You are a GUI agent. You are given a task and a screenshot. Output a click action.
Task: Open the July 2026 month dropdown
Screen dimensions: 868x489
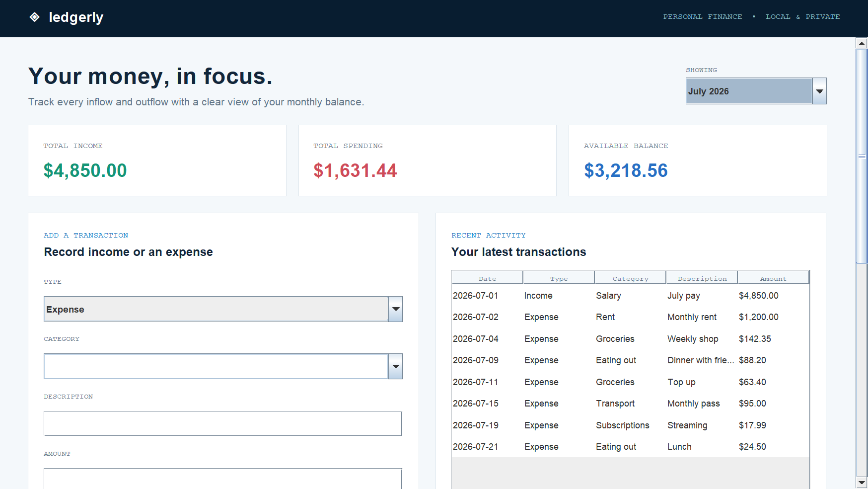(x=756, y=91)
